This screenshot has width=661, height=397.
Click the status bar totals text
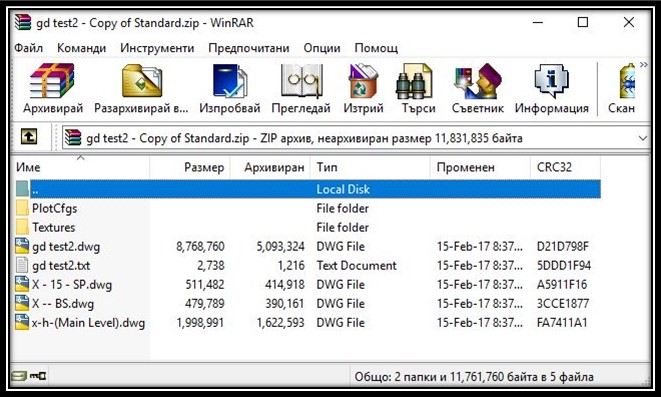click(474, 376)
